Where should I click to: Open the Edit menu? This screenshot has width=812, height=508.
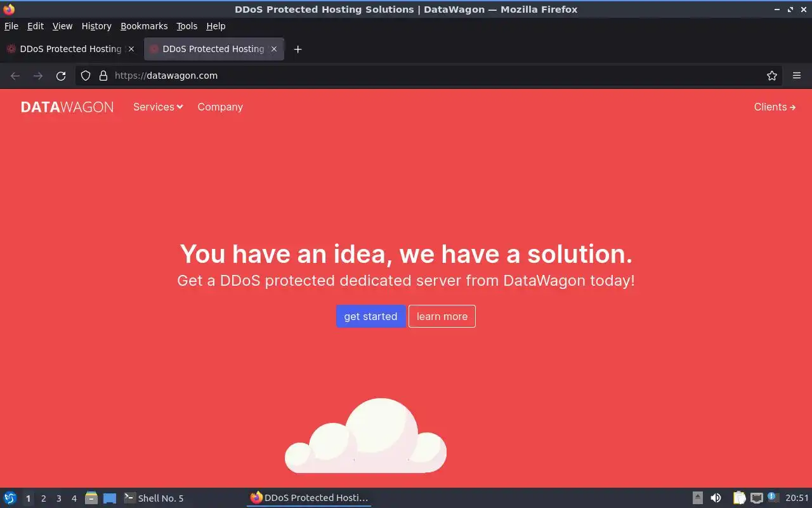point(36,26)
